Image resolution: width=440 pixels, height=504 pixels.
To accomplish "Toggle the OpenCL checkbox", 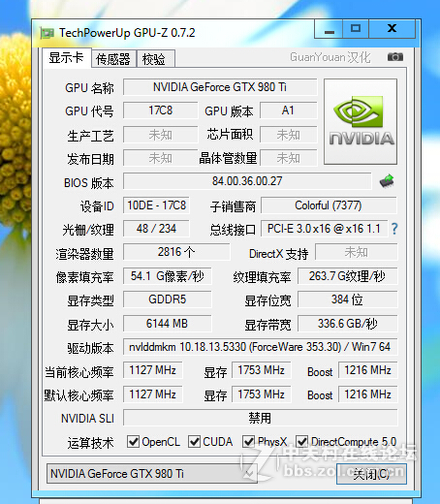I will 133,441.
